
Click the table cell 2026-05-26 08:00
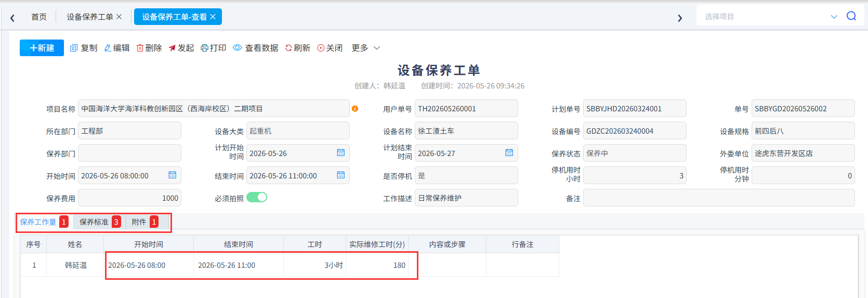click(149, 265)
